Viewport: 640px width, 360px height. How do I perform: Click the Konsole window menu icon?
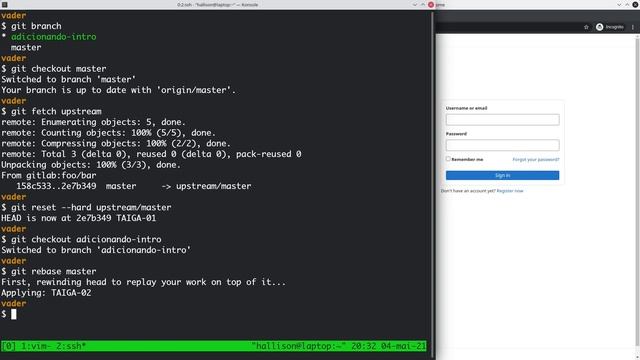[x=4, y=4]
